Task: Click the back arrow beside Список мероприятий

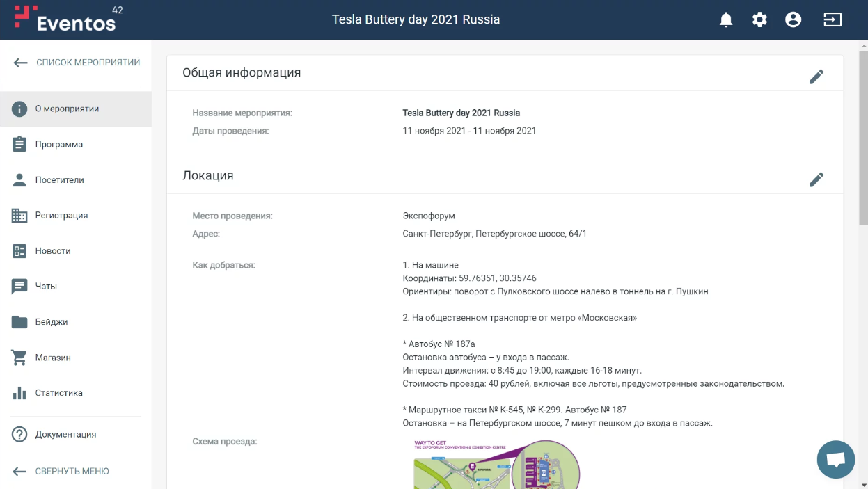Action: click(20, 63)
